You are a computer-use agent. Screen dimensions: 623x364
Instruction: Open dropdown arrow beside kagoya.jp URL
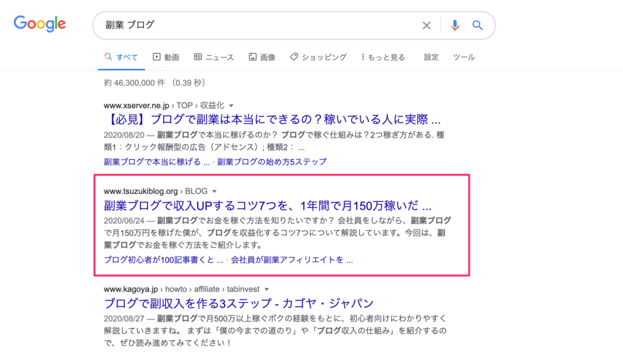tap(266, 289)
